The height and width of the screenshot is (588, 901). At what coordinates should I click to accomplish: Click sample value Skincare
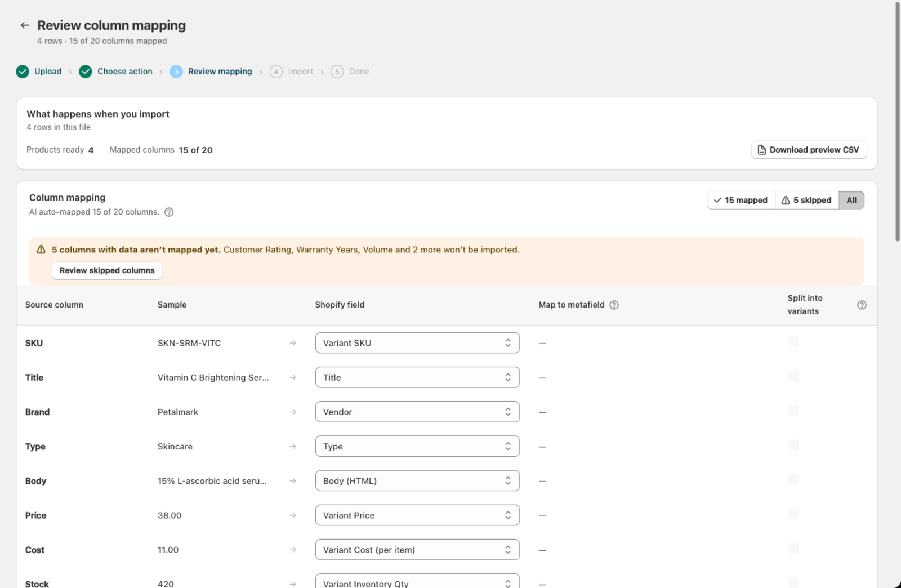(175, 446)
